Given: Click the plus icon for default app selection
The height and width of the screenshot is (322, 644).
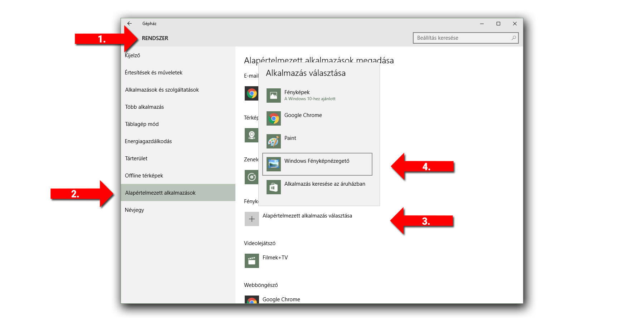Looking at the screenshot, I should (x=252, y=219).
